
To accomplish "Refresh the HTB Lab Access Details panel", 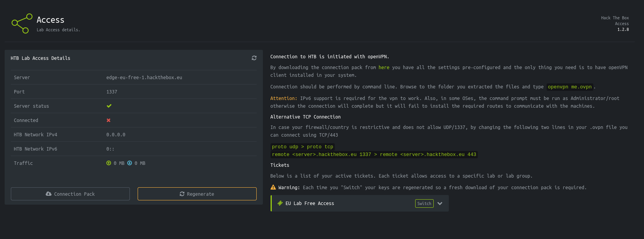I will coord(254,58).
